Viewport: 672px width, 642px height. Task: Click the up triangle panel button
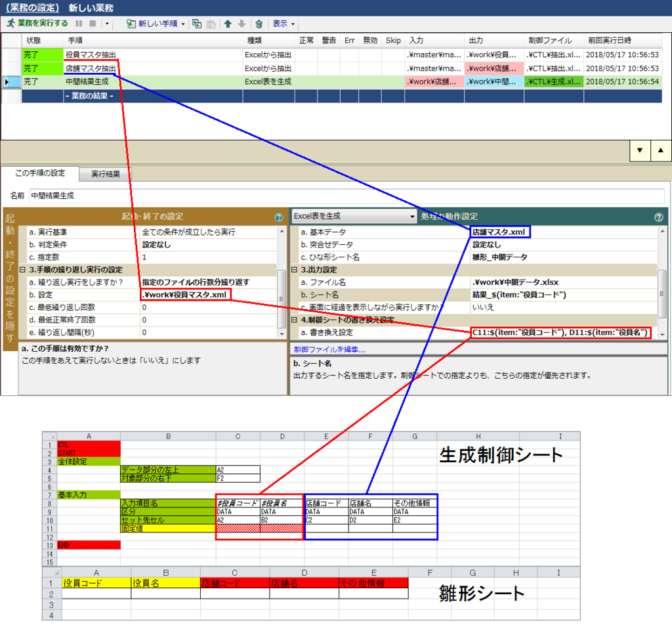click(x=661, y=150)
